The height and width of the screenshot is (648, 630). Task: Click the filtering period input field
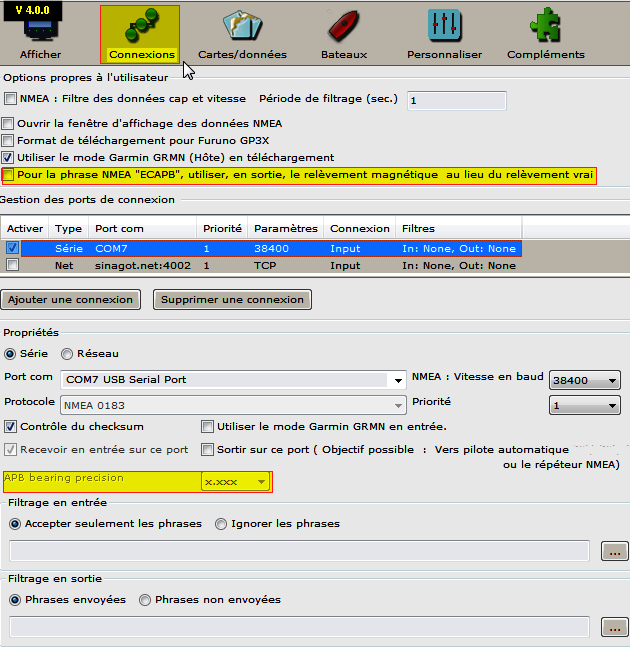point(456,100)
